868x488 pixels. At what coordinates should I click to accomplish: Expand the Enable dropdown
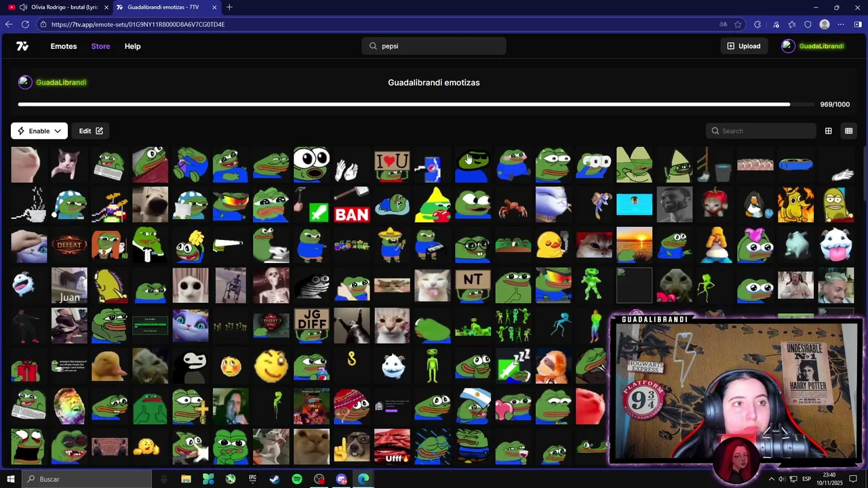[x=39, y=131]
